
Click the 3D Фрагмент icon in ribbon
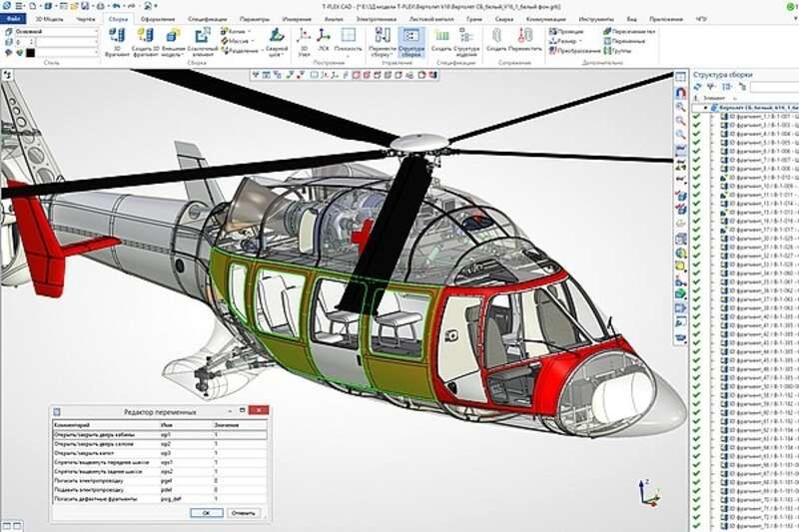point(116,39)
